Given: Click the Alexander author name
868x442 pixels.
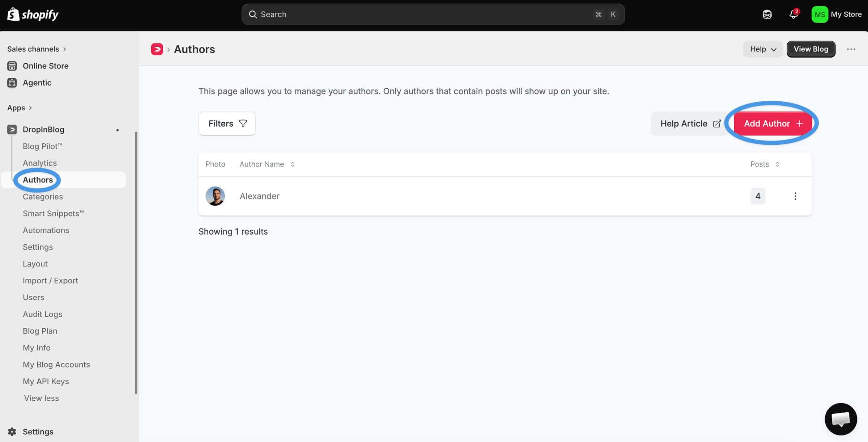Looking at the screenshot, I should point(260,196).
